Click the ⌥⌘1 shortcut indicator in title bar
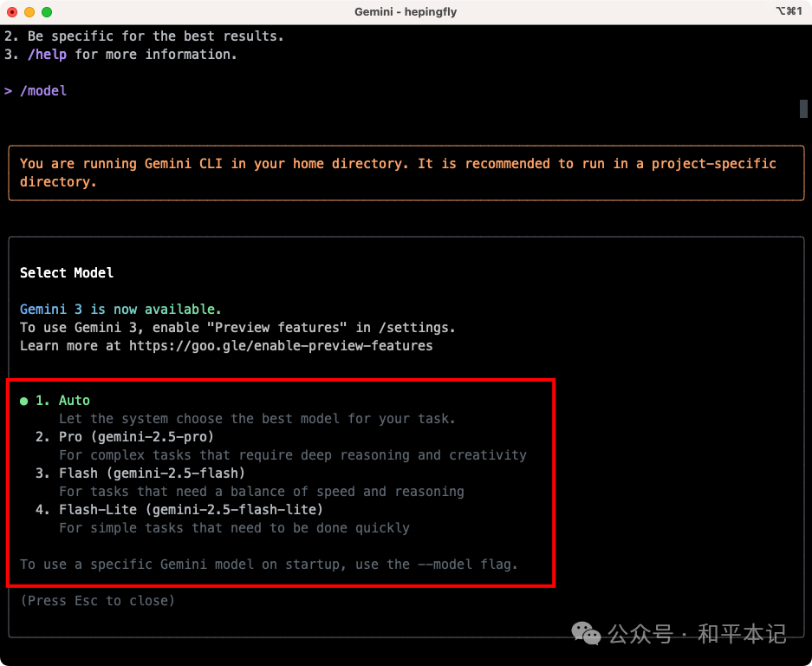 point(789,11)
